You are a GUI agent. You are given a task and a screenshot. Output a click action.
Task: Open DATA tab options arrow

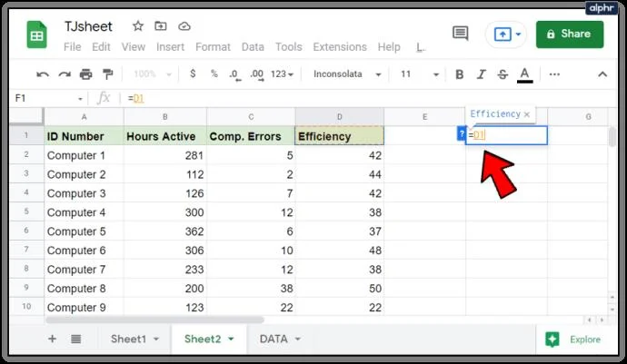(x=298, y=339)
